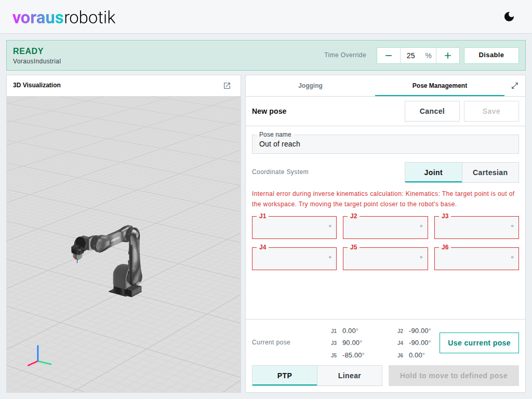Click the inverse kinematics error message
The image size is (532, 399).
click(x=383, y=199)
